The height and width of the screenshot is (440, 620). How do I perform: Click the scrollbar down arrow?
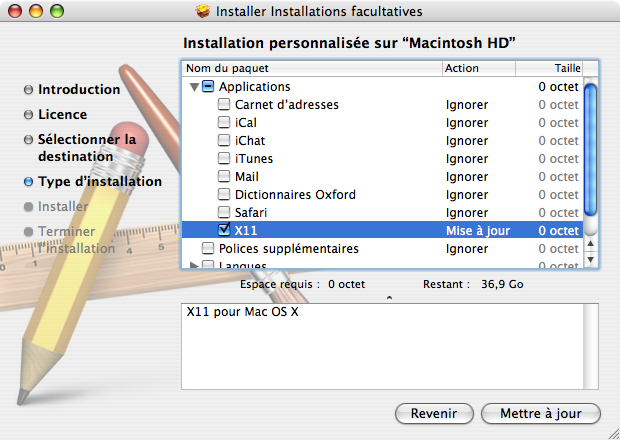591,260
